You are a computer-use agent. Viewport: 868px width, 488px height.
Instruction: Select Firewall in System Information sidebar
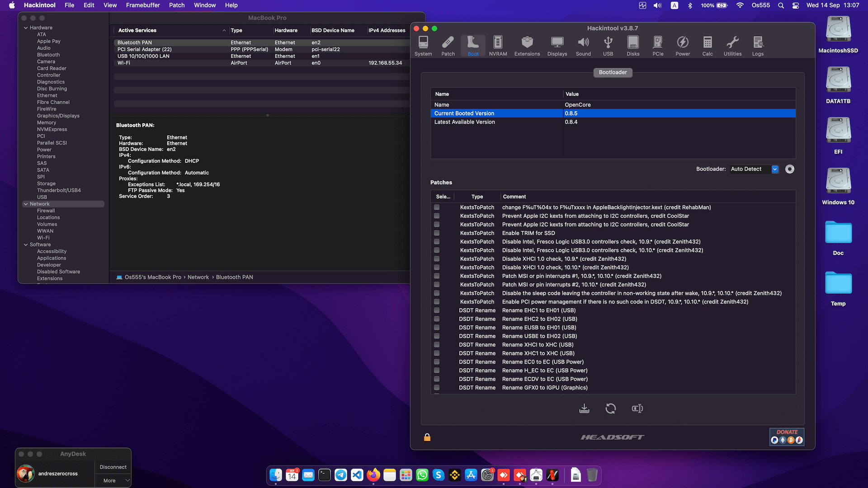coord(46,211)
